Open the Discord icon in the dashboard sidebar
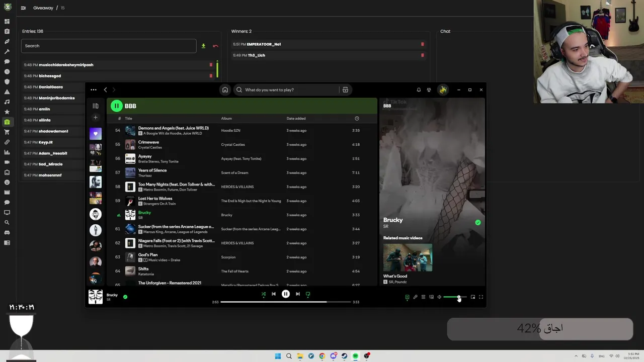The width and height of the screenshot is (644, 362). pos(7,233)
